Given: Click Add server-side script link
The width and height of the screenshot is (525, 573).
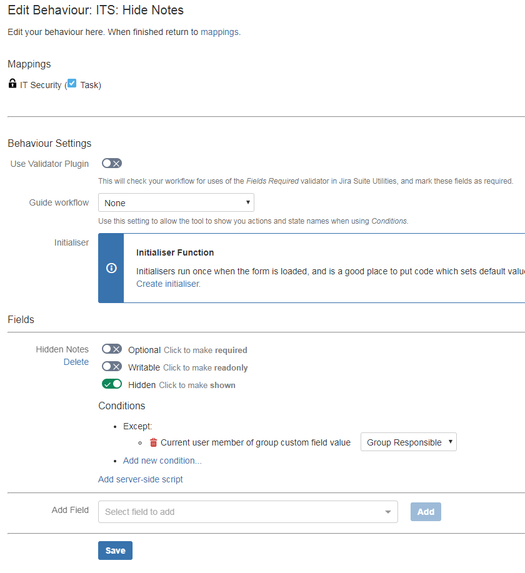Looking at the screenshot, I should (140, 479).
